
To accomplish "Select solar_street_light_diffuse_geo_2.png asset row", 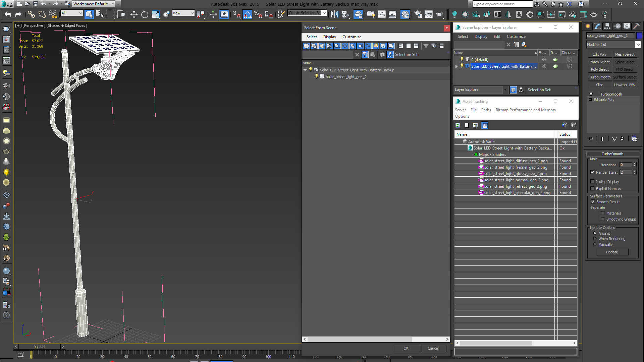I will tap(516, 161).
